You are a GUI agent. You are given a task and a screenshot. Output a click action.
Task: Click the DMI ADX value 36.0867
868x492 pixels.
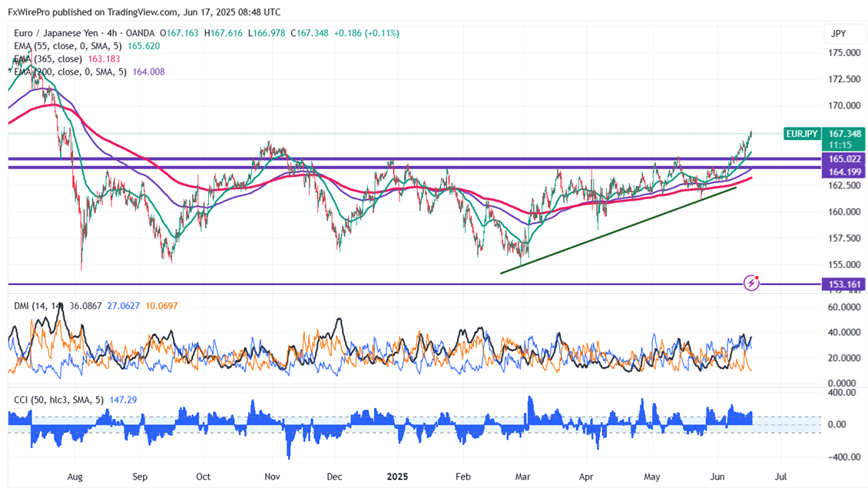(x=84, y=306)
